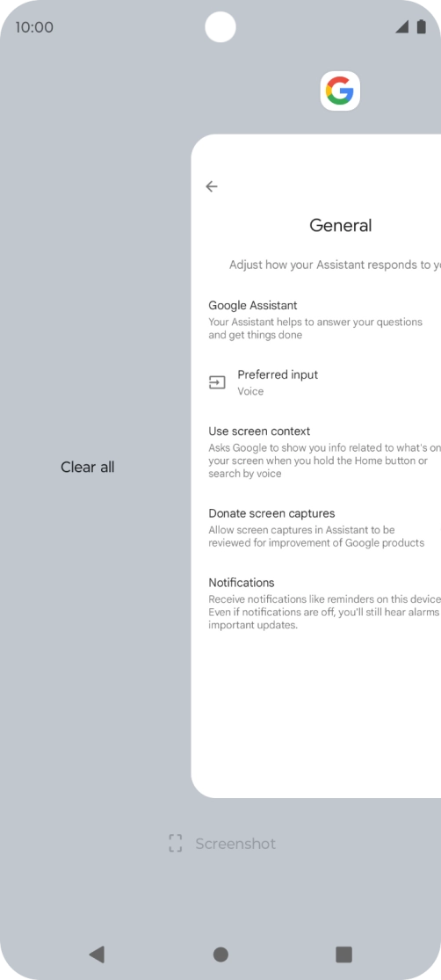Tap the Home circle navigation button
441x980 pixels.
[x=220, y=954]
